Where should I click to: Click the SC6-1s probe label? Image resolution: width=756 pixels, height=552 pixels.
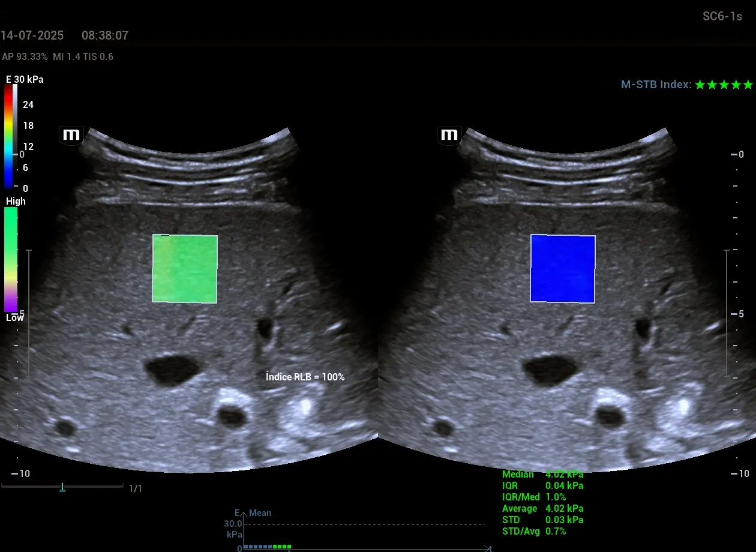(x=722, y=16)
